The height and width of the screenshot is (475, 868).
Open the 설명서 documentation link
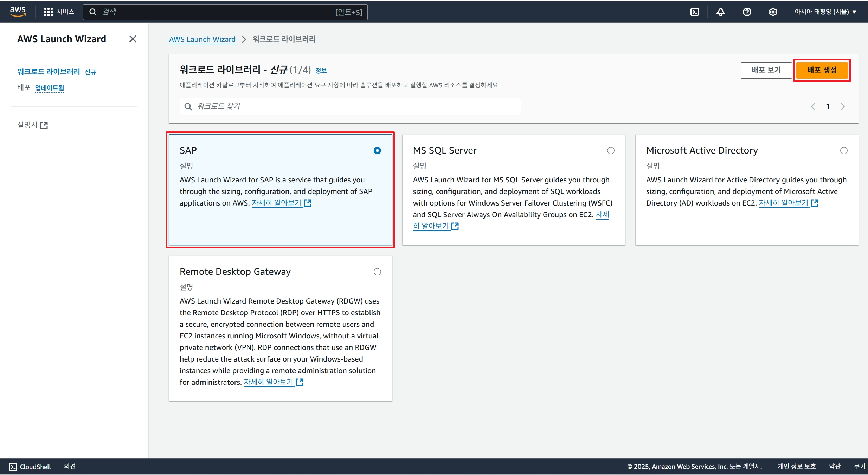point(33,125)
